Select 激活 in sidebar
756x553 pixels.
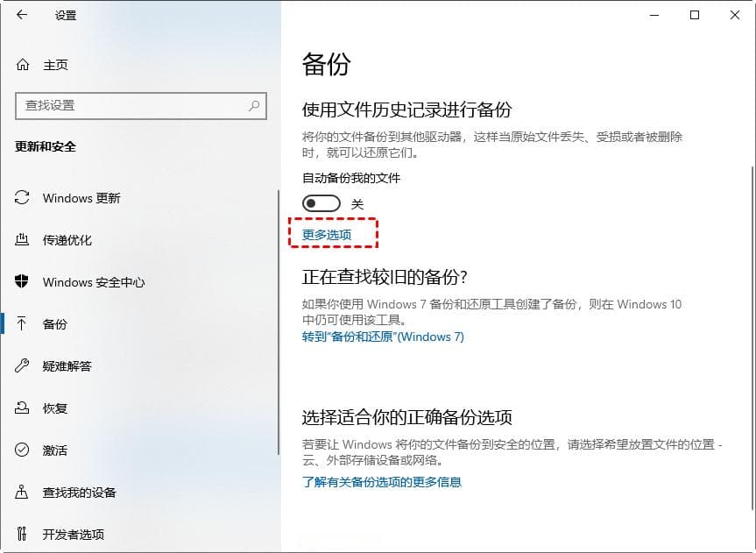click(55, 450)
